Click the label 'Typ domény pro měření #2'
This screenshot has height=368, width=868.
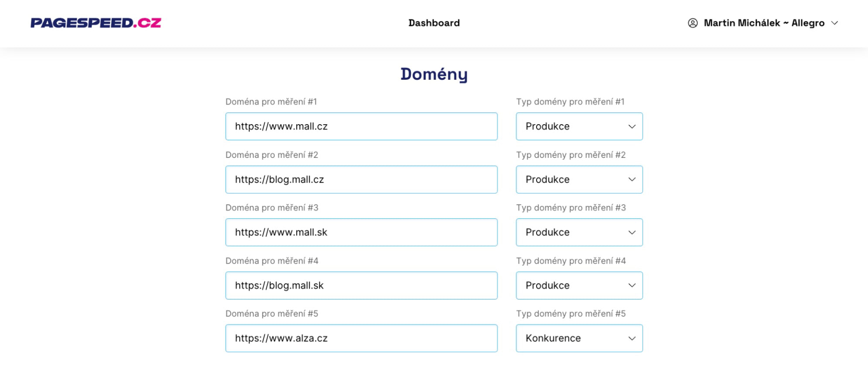571,155
